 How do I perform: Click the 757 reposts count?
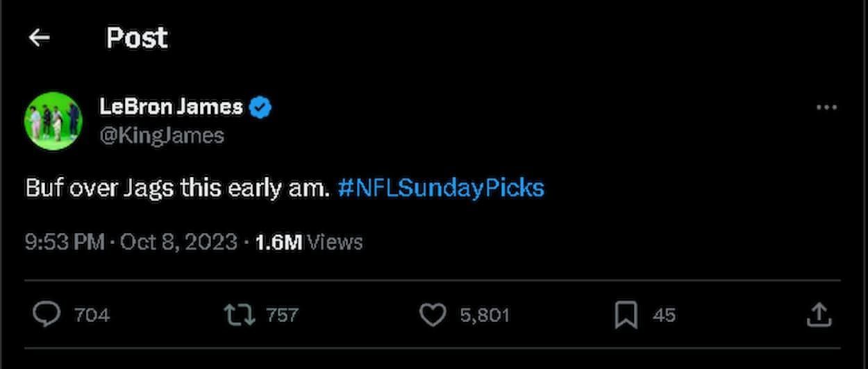click(282, 316)
